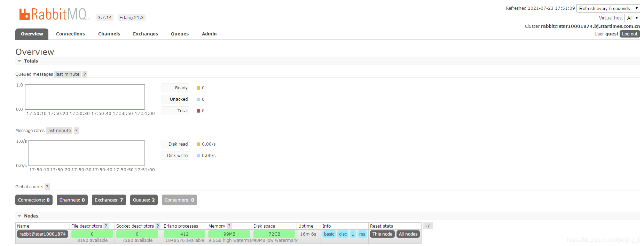This screenshot has height=246, width=644.
Task: Switch to the Overview tab
Action: pyautogui.click(x=32, y=34)
